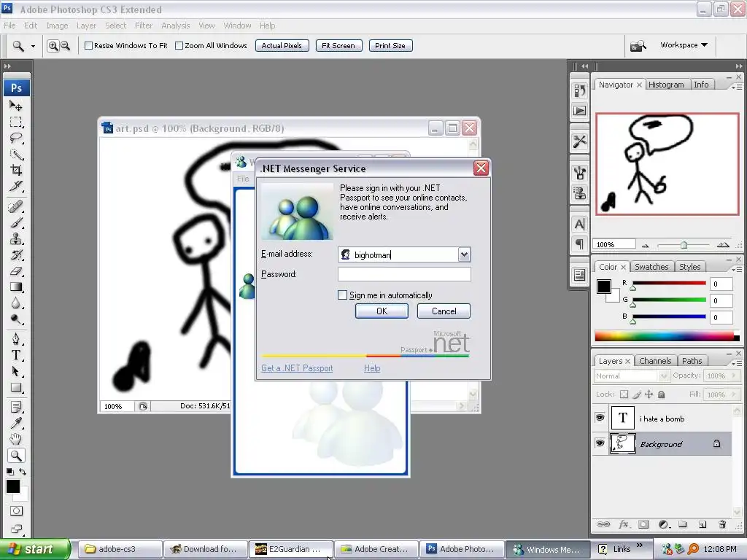Click the Navigator zoom slider handle
This screenshot has height=560, width=747.
tap(684, 245)
